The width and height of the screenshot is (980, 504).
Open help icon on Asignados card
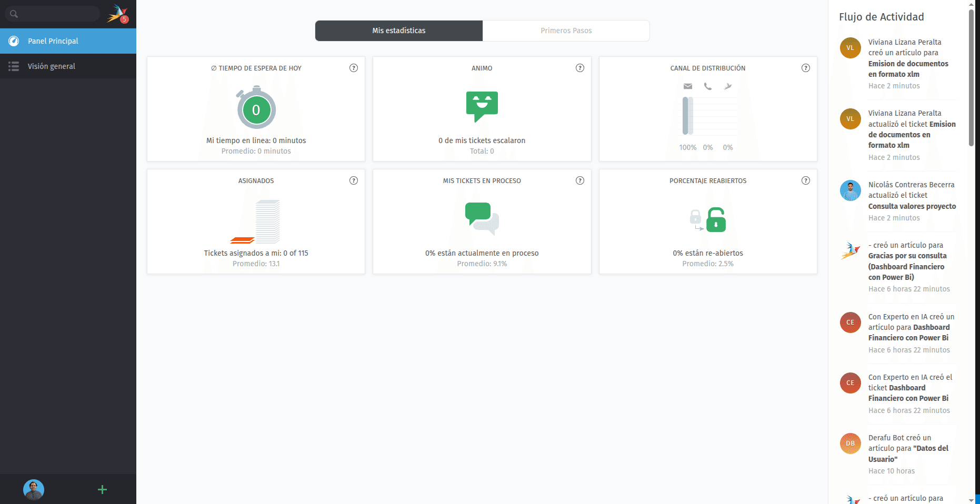pos(354,180)
